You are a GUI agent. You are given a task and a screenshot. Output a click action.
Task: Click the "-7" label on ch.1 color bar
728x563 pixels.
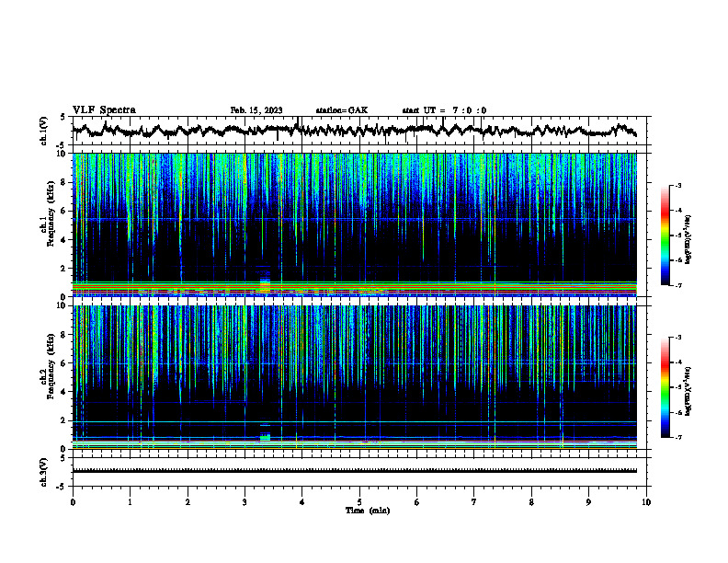tap(678, 285)
